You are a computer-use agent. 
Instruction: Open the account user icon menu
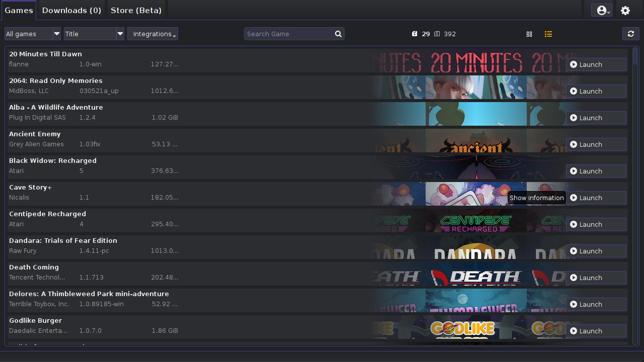pos(602,10)
